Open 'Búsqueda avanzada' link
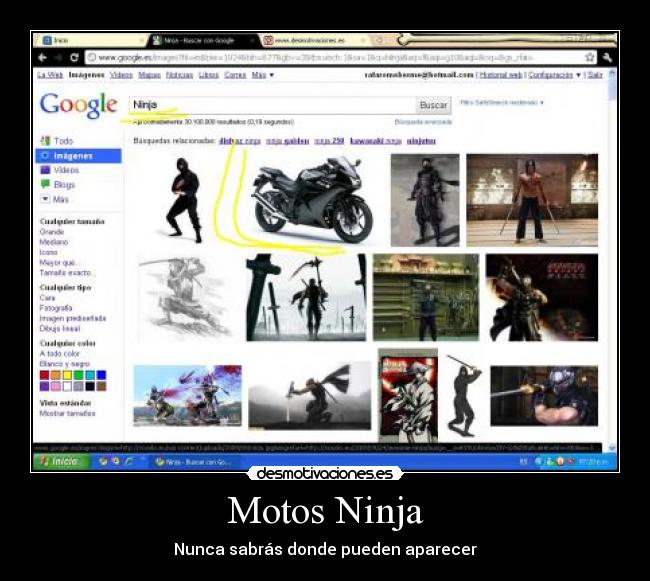650x581 pixels. 423,122
